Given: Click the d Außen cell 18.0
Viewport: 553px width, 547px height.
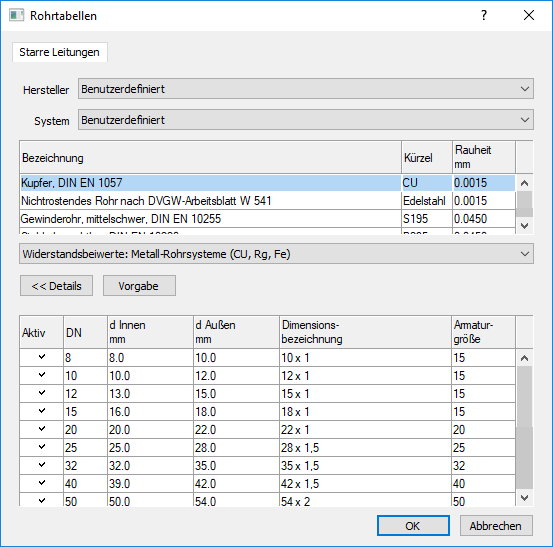Looking at the screenshot, I should [236, 412].
